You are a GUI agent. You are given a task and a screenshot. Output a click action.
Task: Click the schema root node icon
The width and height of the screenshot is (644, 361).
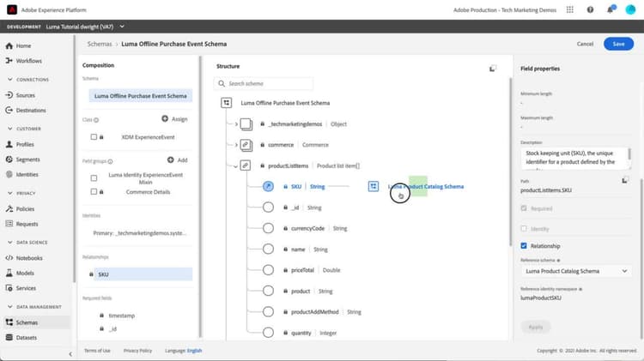pos(227,103)
